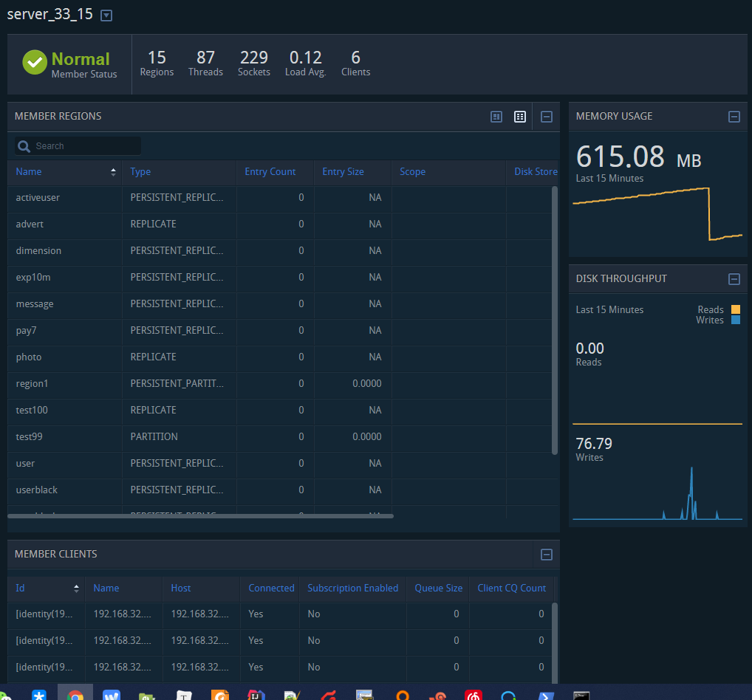Click the Member Regions horizontal scrollbar

click(199, 516)
